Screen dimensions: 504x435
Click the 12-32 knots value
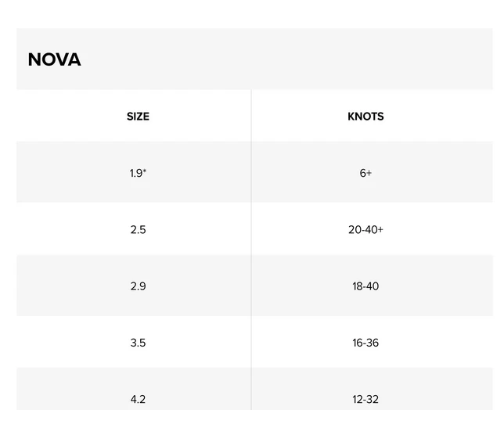pyautogui.click(x=365, y=399)
